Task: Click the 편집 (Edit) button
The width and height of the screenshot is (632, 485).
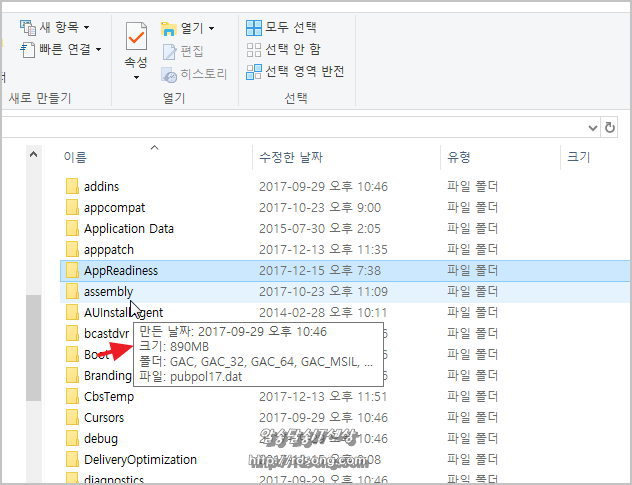Action: (182, 51)
